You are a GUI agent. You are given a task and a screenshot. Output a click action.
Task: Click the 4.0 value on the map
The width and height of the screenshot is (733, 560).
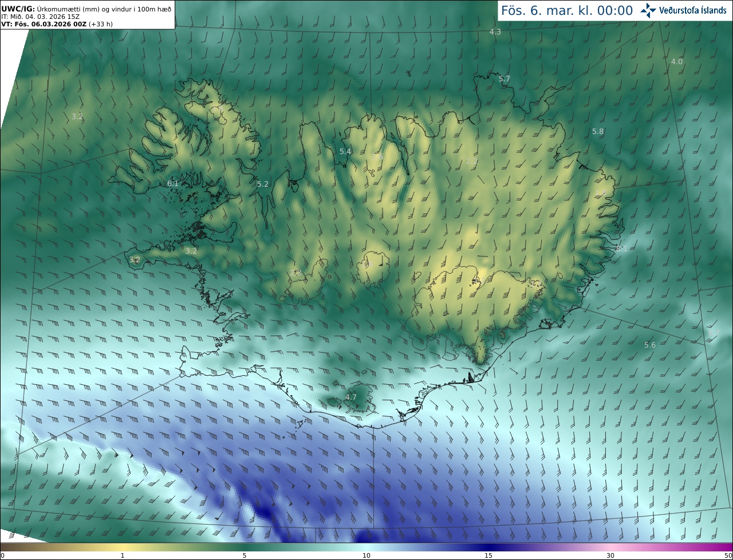(677, 61)
